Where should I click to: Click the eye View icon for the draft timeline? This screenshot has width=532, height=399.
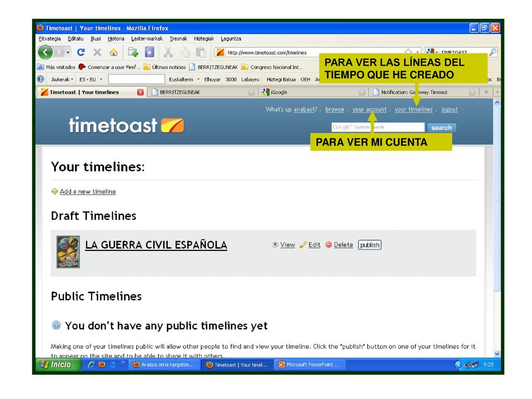point(275,245)
